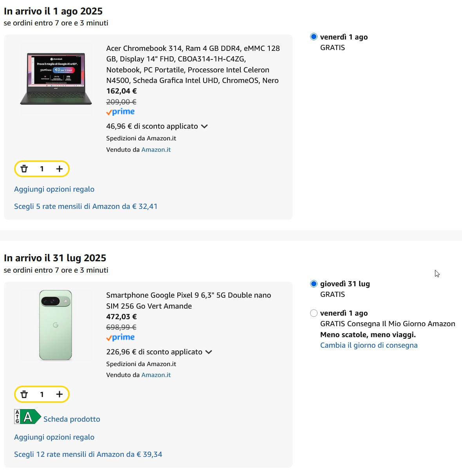This screenshot has width=462, height=476.
Task: Open the Acer Chromebook product thumbnail
Action: pos(56,79)
